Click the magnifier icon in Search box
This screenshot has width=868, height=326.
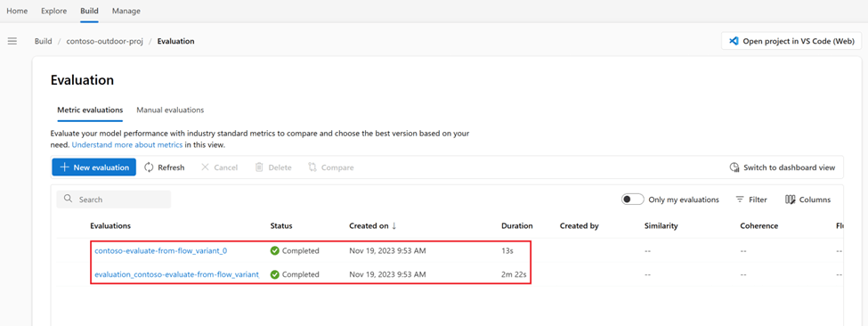[x=69, y=200]
